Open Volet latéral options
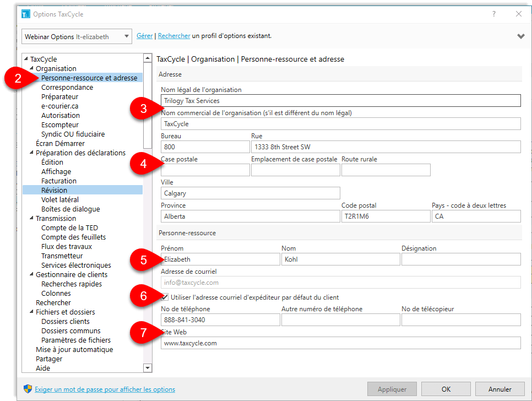Viewport: 532px width, 401px height. [59, 199]
